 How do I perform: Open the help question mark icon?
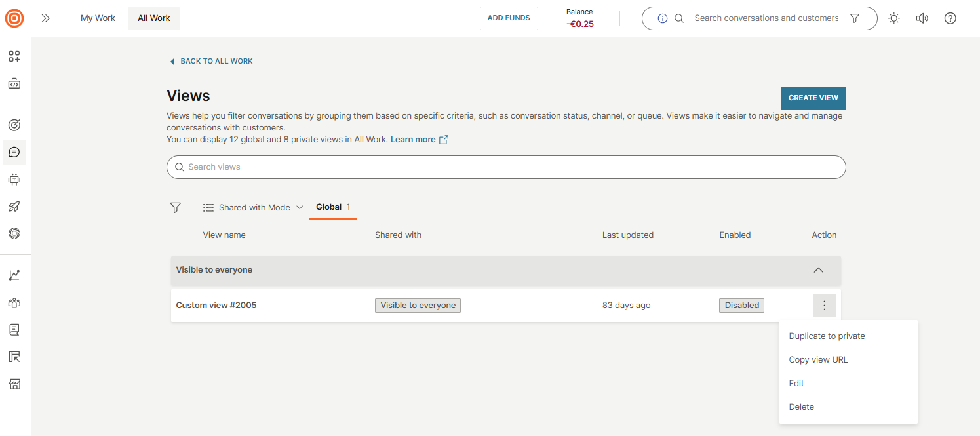950,18
